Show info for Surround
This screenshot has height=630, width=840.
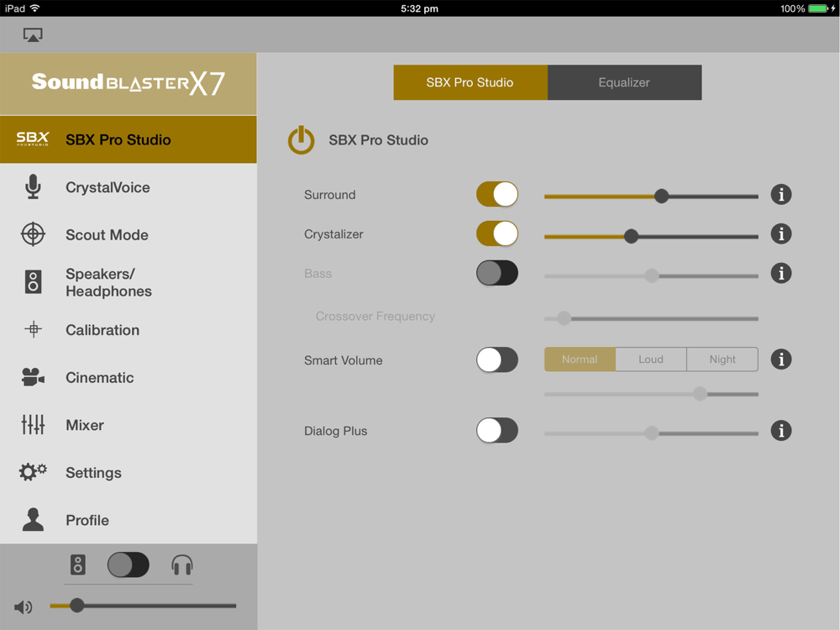point(781,195)
